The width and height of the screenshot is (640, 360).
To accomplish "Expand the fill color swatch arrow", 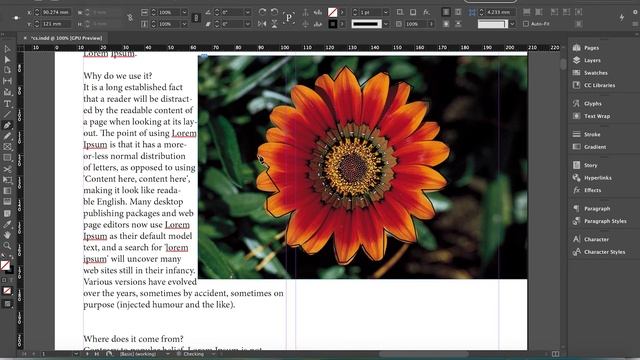I will point(342,13).
